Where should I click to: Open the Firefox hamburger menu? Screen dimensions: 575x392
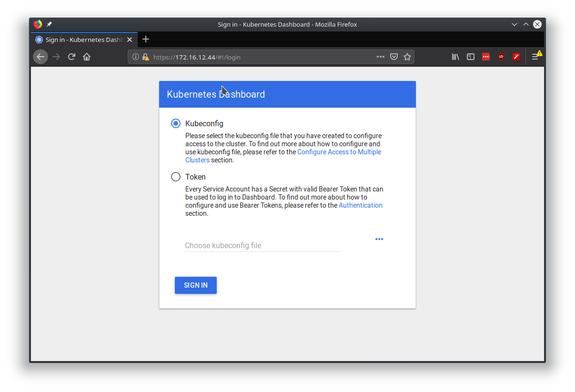click(x=535, y=57)
